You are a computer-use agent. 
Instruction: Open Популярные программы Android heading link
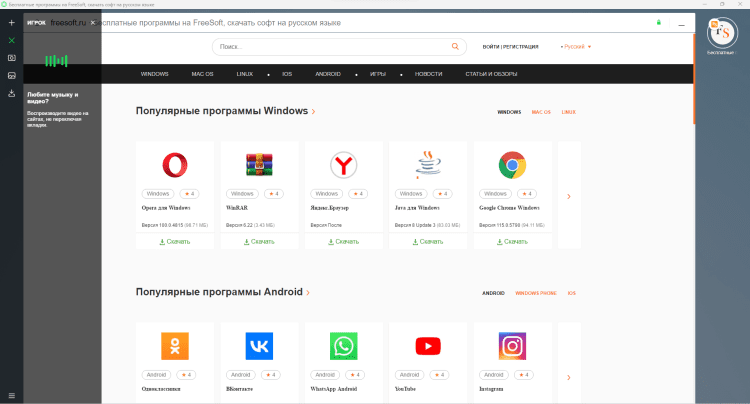[x=222, y=292]
